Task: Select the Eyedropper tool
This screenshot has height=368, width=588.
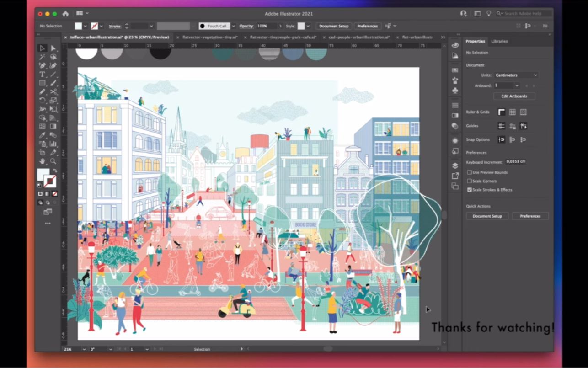Action: [x=42, y=135]
